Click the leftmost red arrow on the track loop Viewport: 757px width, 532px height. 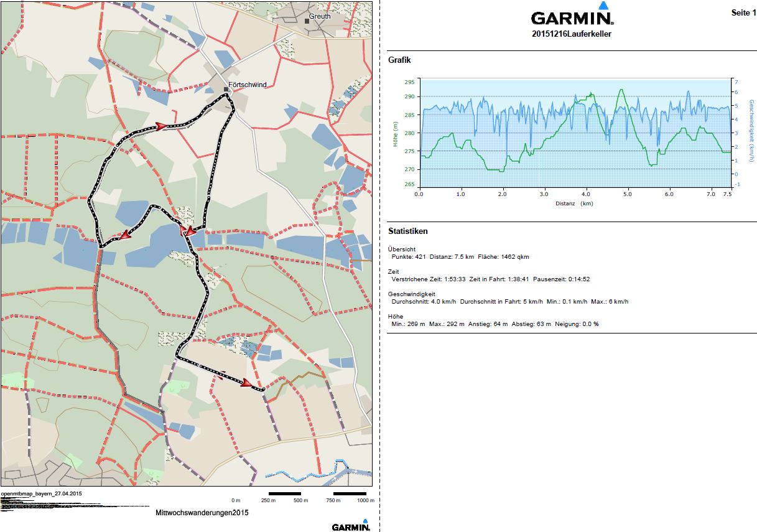[127, 235]
